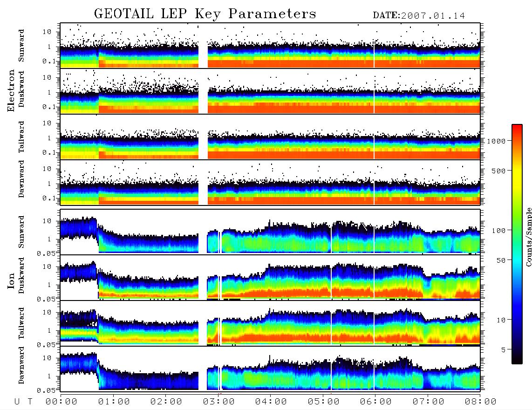Screen dimensions: 532x410
Task: Click the vertical Electron group label
Action: tap(11, 90)
